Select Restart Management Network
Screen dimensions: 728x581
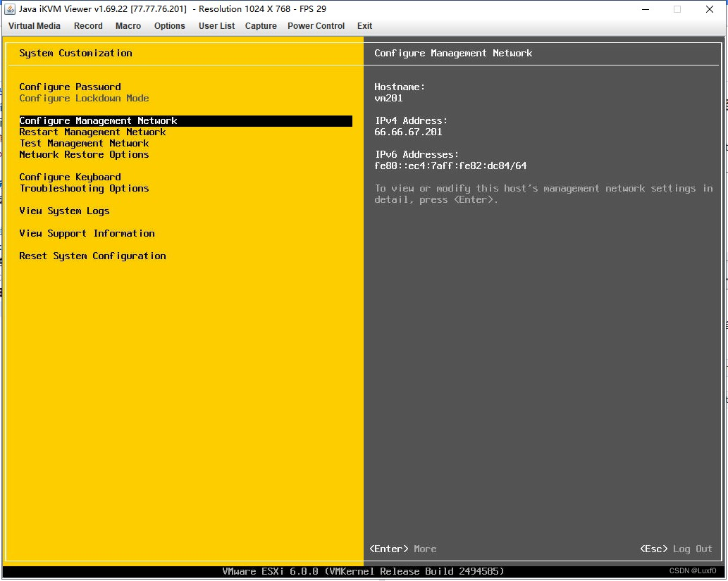tap(92, 132)
